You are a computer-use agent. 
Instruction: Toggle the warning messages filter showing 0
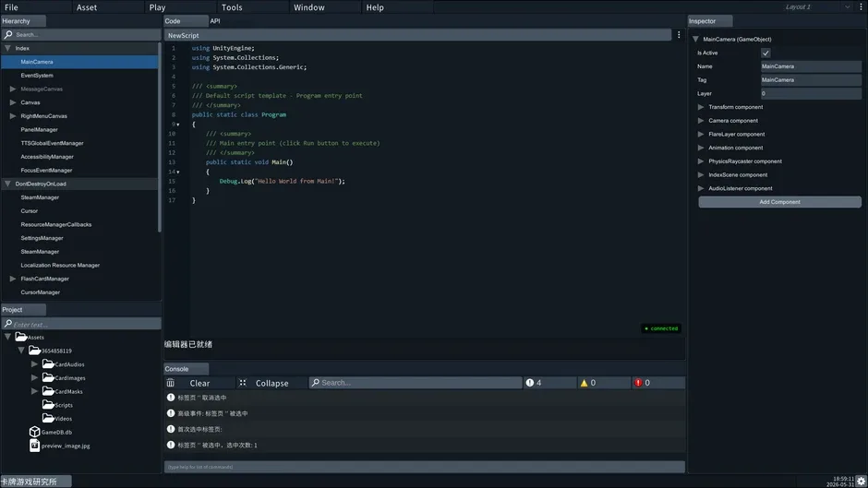tap(604, 383)
